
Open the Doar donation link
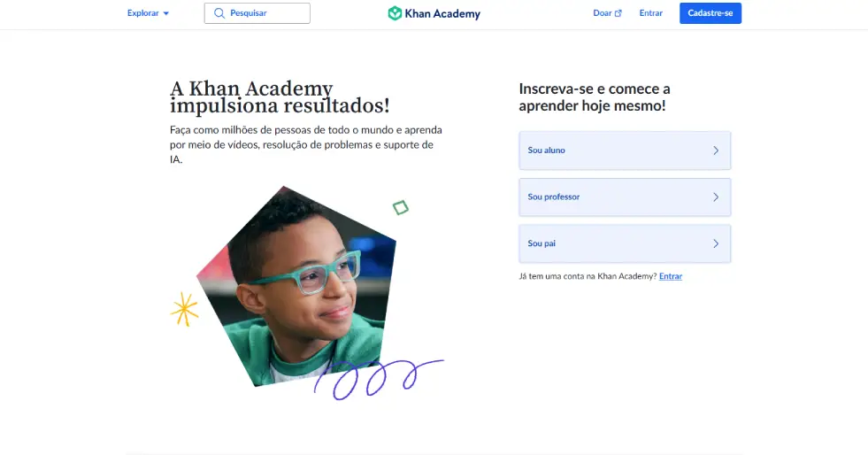607,13
